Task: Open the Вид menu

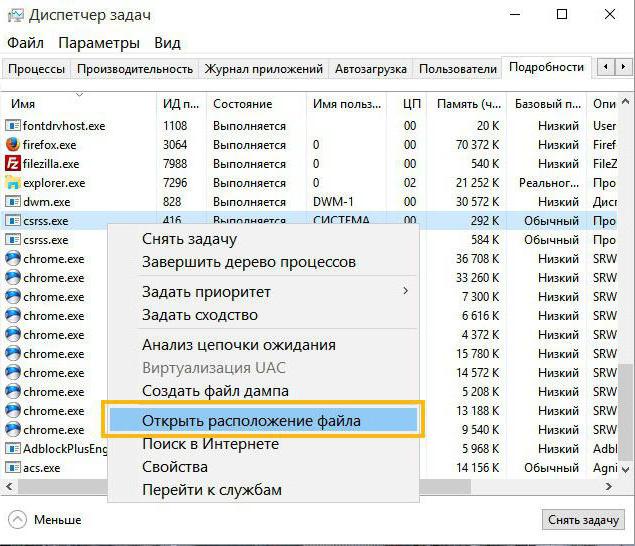Action: pos(167,43)
